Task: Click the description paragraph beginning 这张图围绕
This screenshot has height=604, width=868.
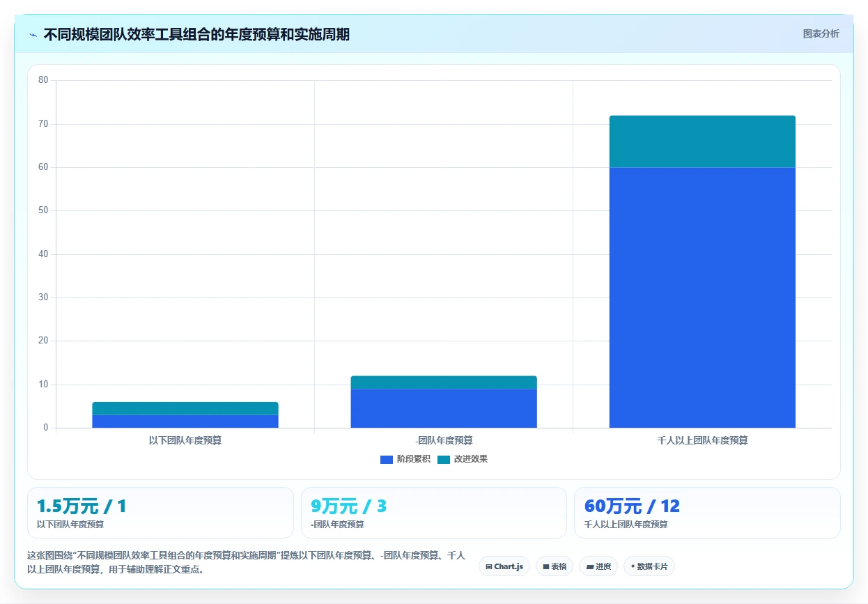Action: pos(246,562)
